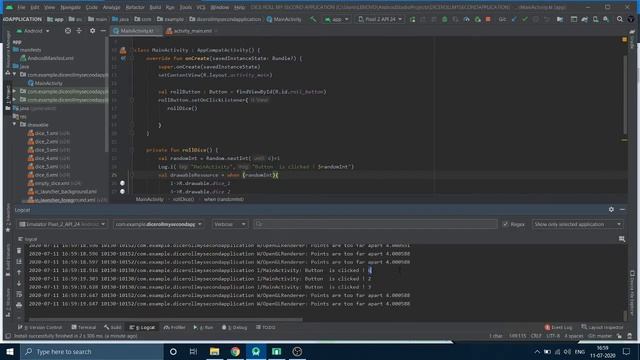Click UTF-8 encoding in status bar
Viewport: 640px width, 360px height.
553,336
